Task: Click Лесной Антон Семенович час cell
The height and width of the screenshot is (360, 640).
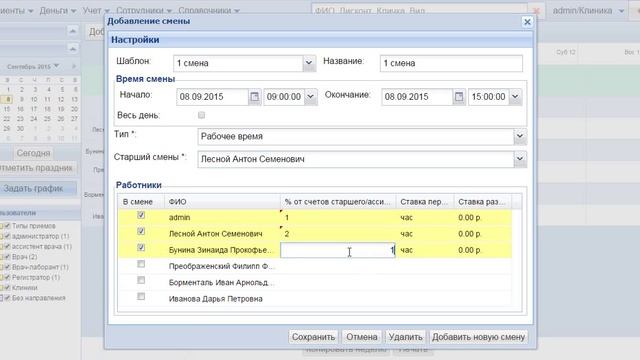Action: tap(425, 234)
